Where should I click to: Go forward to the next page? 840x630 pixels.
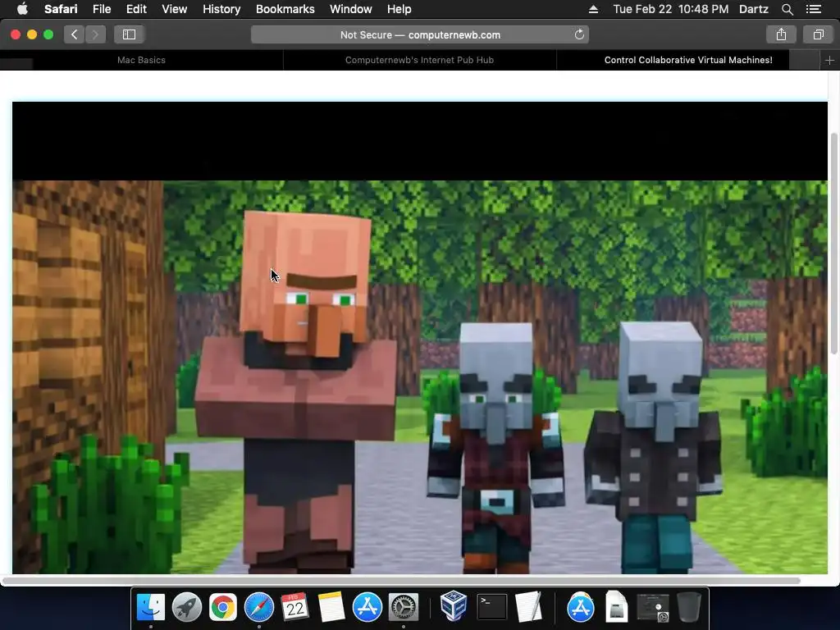pyautogui.click(x=95, y=34)
